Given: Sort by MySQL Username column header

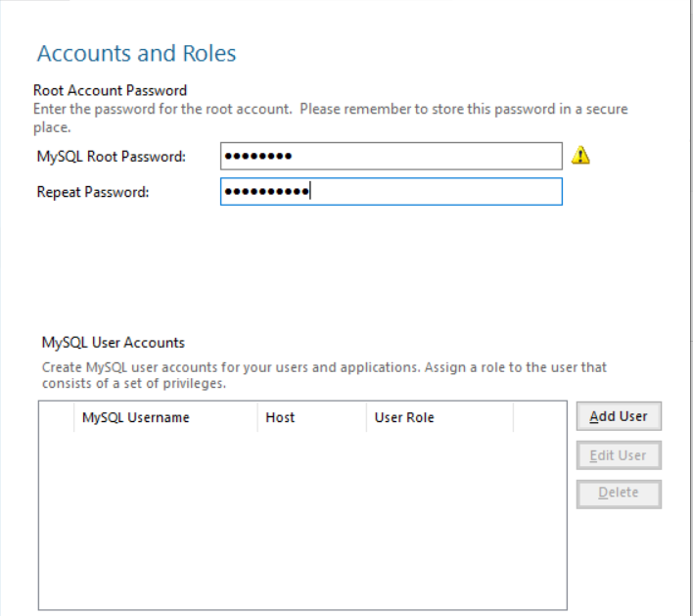Looking at the screenshot, I should click(x=135, y=417).
